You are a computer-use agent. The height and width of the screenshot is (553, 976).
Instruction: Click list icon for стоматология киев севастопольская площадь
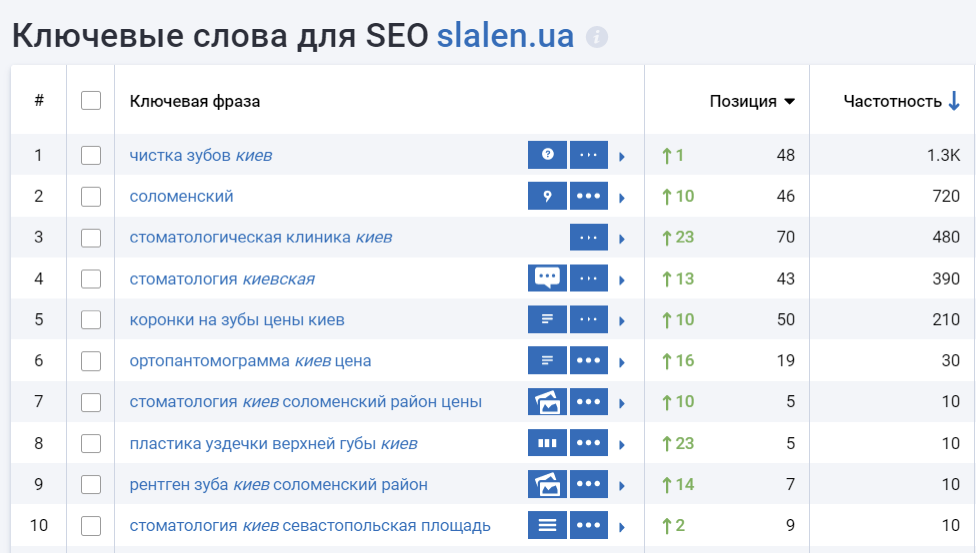click(547, 525)
